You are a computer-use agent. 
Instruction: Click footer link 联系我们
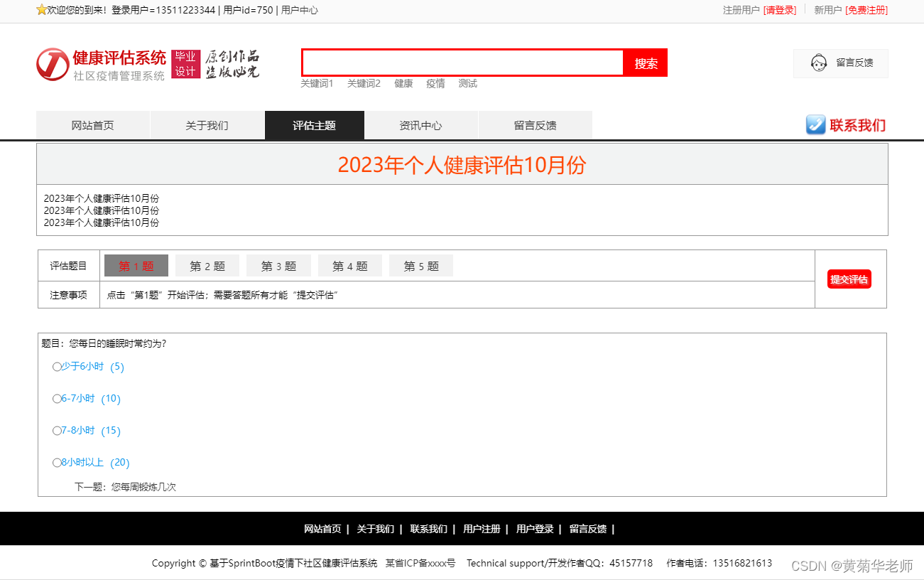click(x=428, y=529)
